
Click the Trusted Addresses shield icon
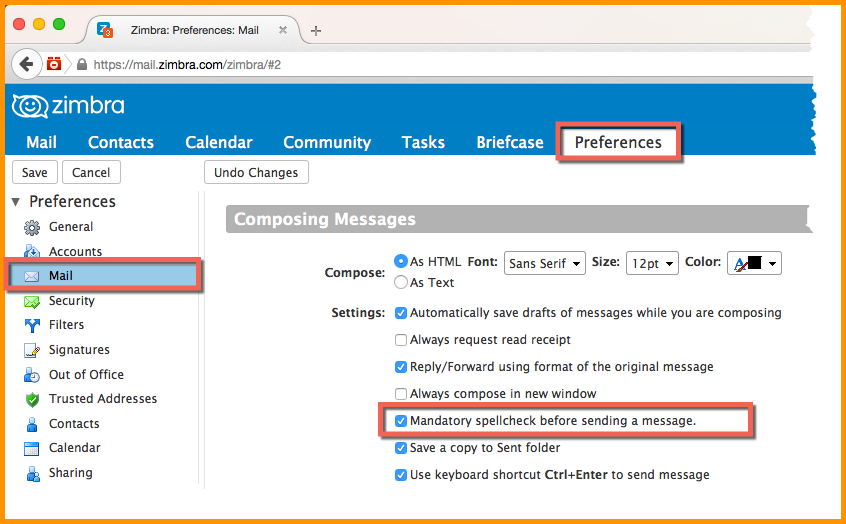pos(32,399)
